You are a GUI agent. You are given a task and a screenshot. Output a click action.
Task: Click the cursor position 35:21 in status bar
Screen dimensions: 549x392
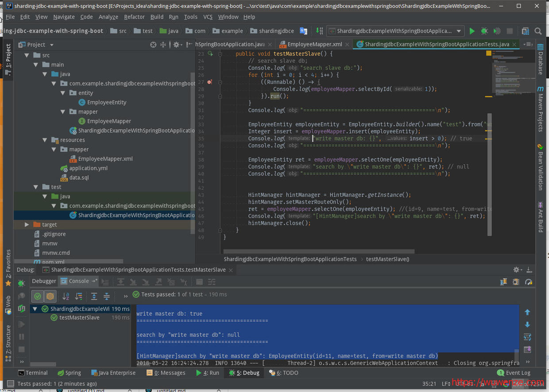coord(429,384)
